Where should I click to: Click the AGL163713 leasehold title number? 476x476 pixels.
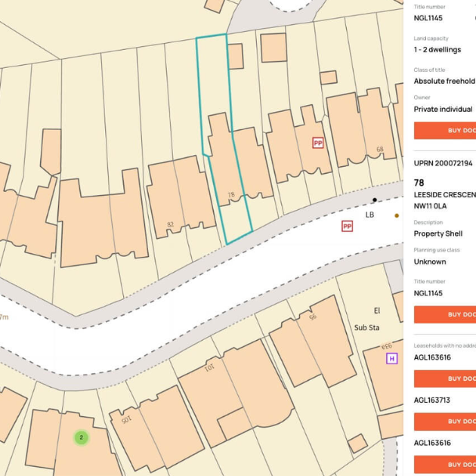[432, 400]
